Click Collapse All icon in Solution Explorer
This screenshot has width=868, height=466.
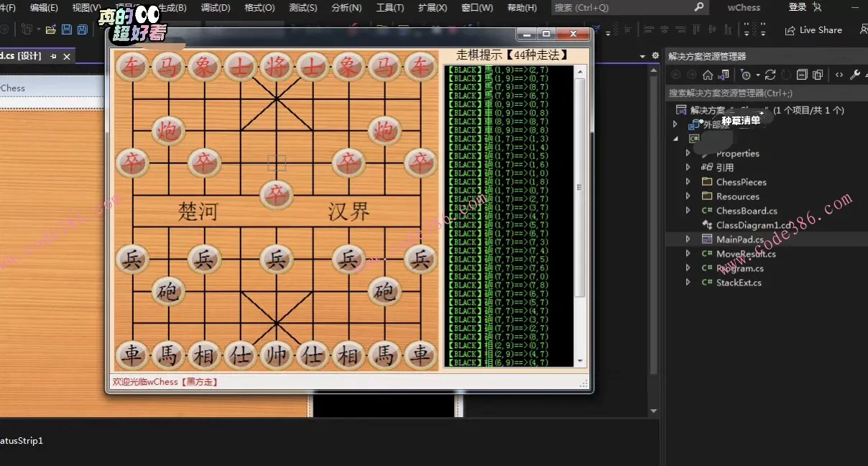pyautogui.click(x=803, y=75)
